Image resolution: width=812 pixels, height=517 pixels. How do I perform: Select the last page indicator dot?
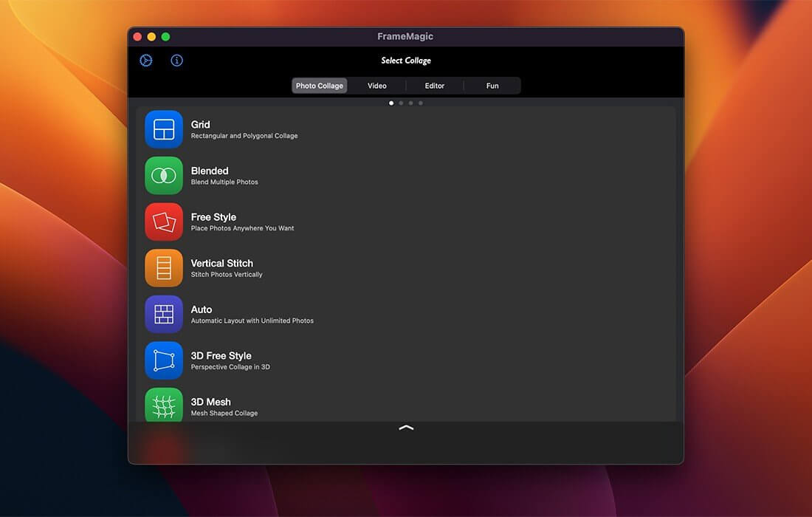point(420,103)
